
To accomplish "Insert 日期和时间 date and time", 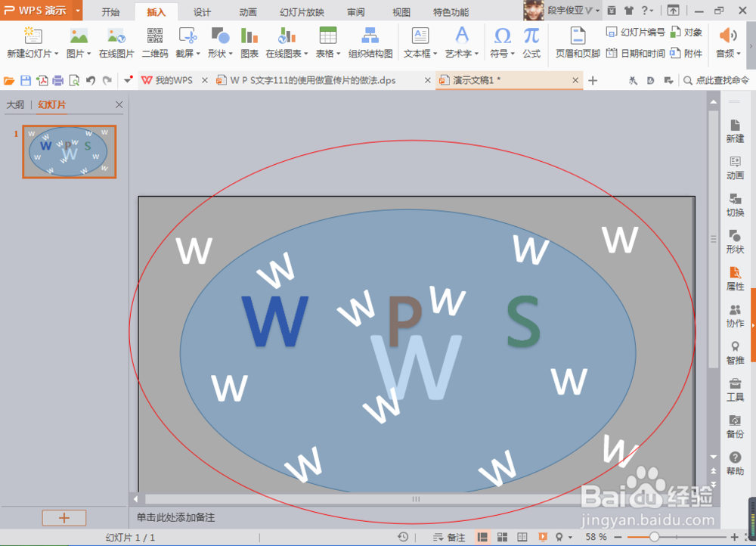I will [636, 53].
